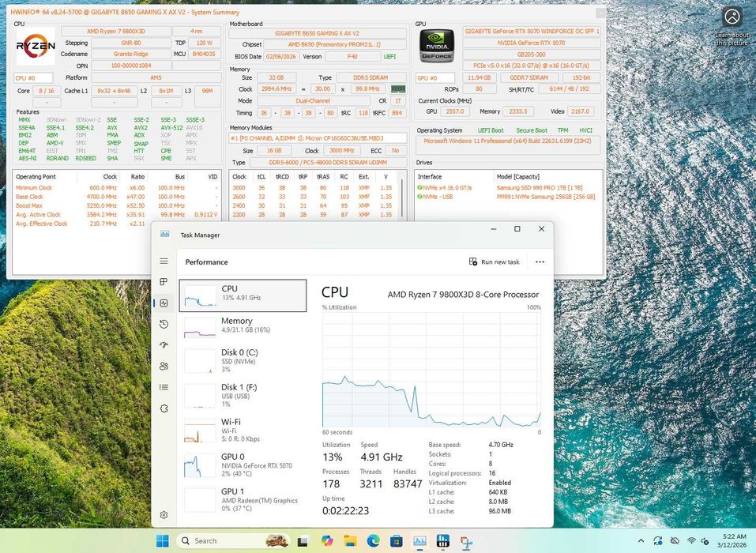756x553 pixels.
Task: Click the Boost Max row in Operating Point
Action: (x=116, y=205)
